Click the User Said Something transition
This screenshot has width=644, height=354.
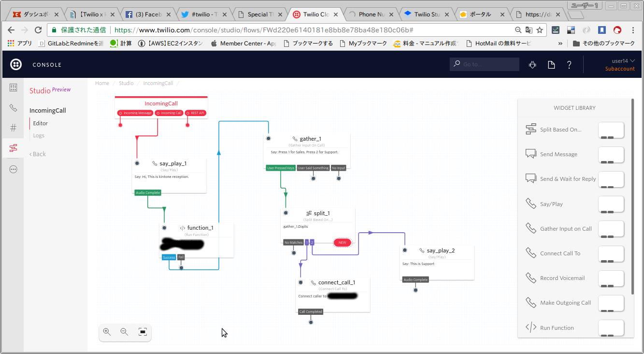click(313, 168)
